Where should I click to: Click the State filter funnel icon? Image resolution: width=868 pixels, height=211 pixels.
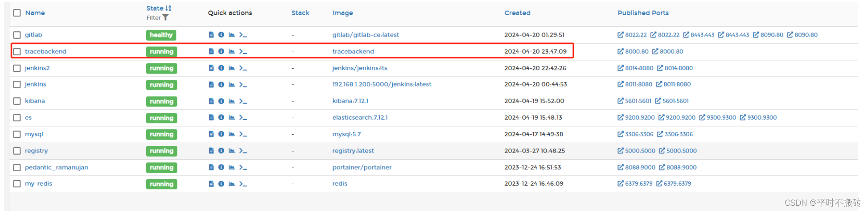(165, 18)
